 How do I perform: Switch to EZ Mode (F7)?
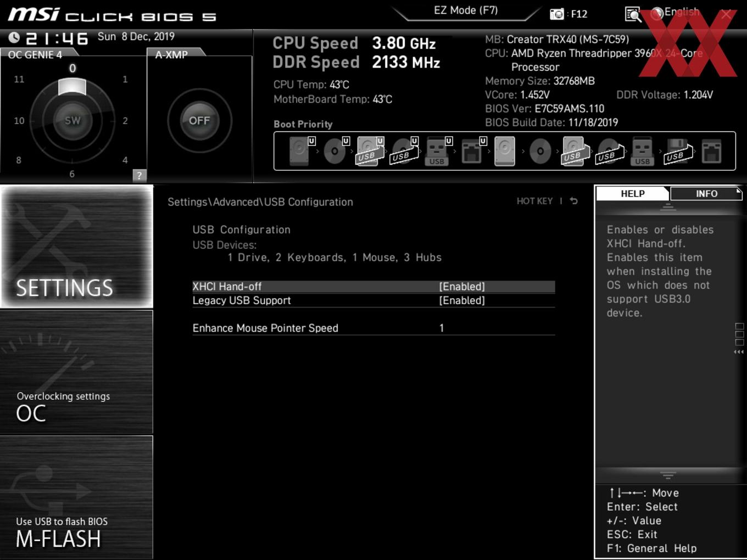pyautogui.click(x=466, y=10)
